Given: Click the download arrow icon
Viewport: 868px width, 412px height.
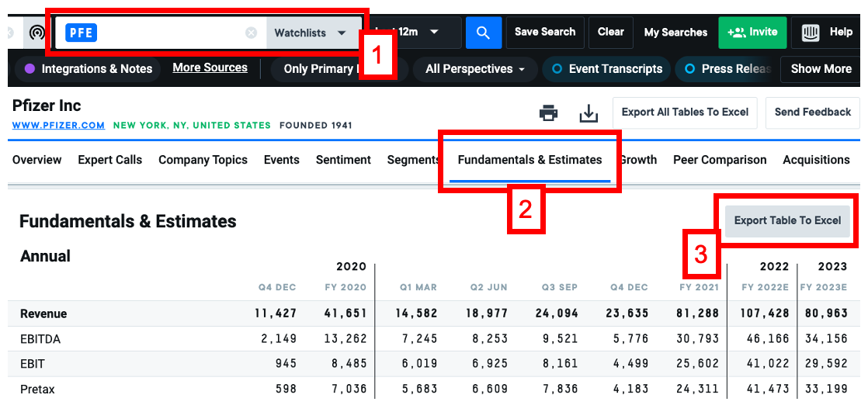Looking at the screenshot, I should point(589,113).
